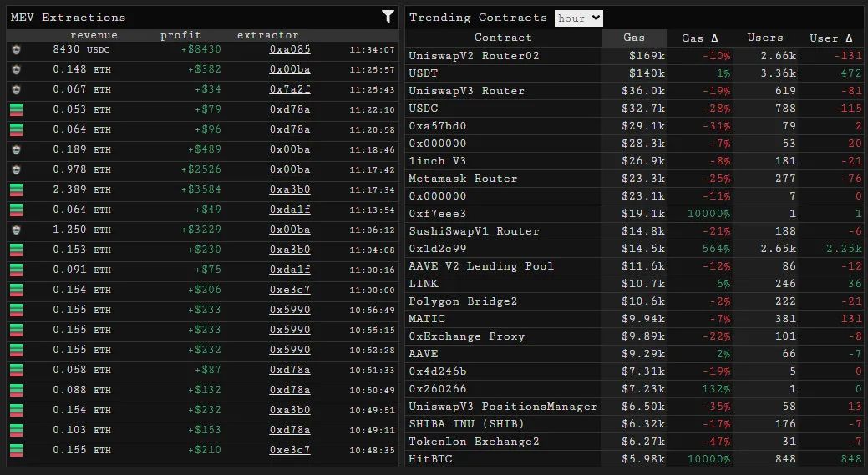Click the striped icon beside 0.103 ETH
The width and height of the screenshot is (868, 475).
[x=16, y=430]
